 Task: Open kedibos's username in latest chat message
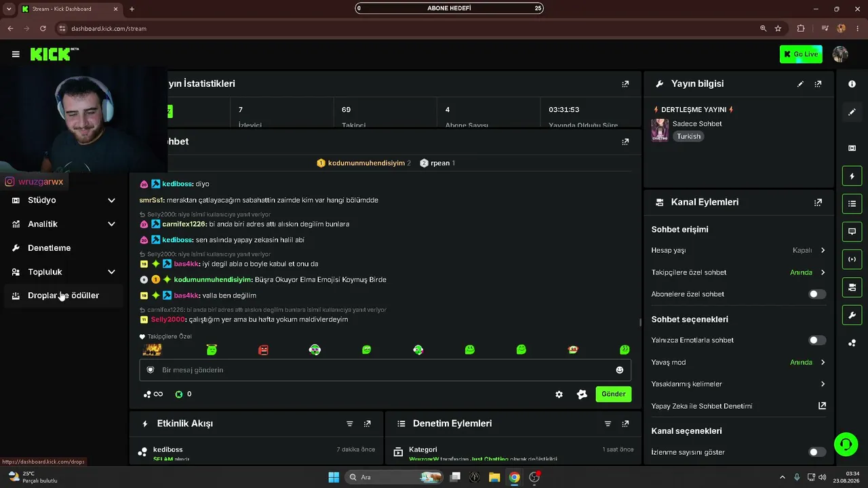(178, 240)
